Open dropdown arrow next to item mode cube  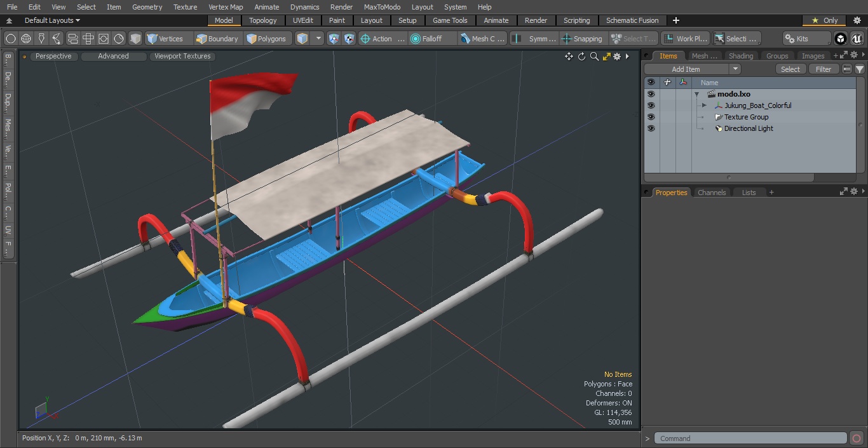tap(319, 39)
